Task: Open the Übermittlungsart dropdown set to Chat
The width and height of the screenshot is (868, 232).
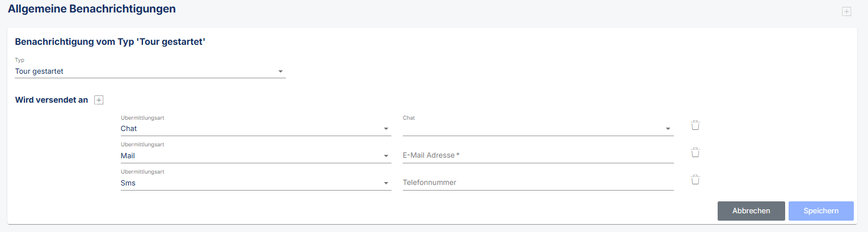Action: coord(256,129)
